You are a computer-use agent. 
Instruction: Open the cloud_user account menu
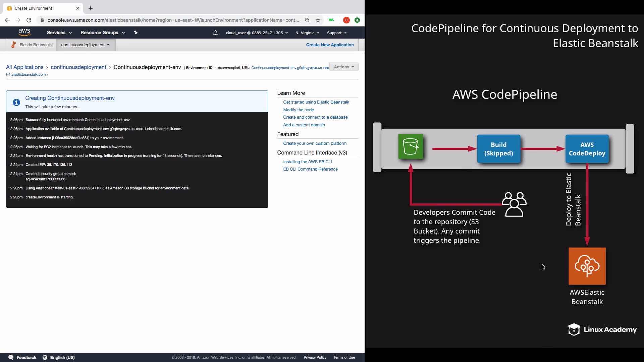(x=257, y=33)
